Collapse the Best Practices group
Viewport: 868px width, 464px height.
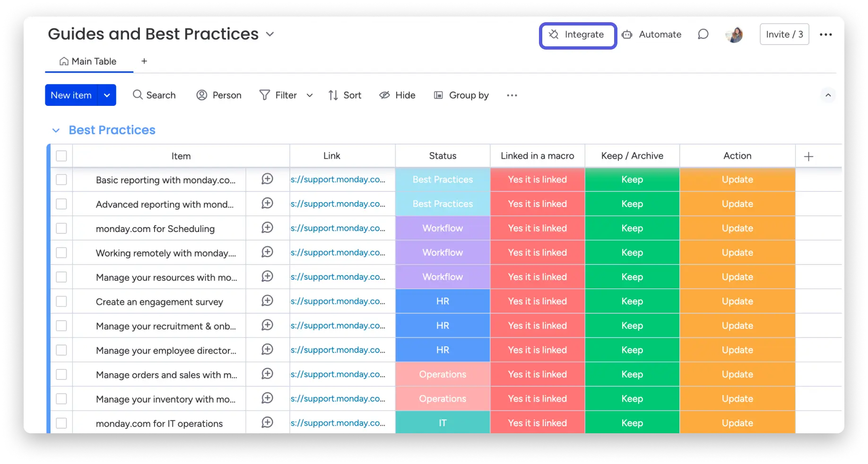(56, 130)
